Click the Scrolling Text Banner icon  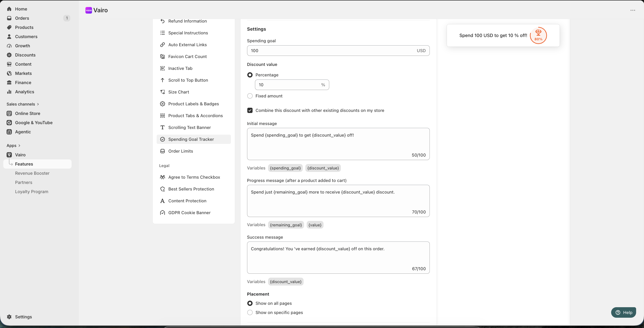pyautogui.click(x=163, y=127)
